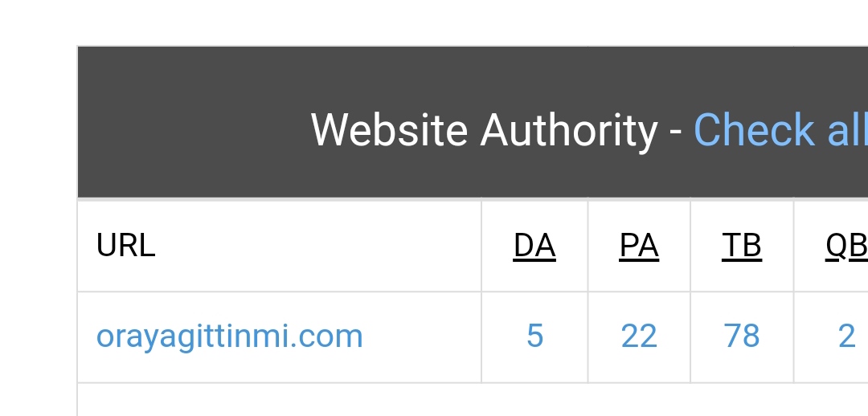This screenshot has width=868, height=416.
Task: Open the orayagittinmi.com link
Action: (229, 336)
